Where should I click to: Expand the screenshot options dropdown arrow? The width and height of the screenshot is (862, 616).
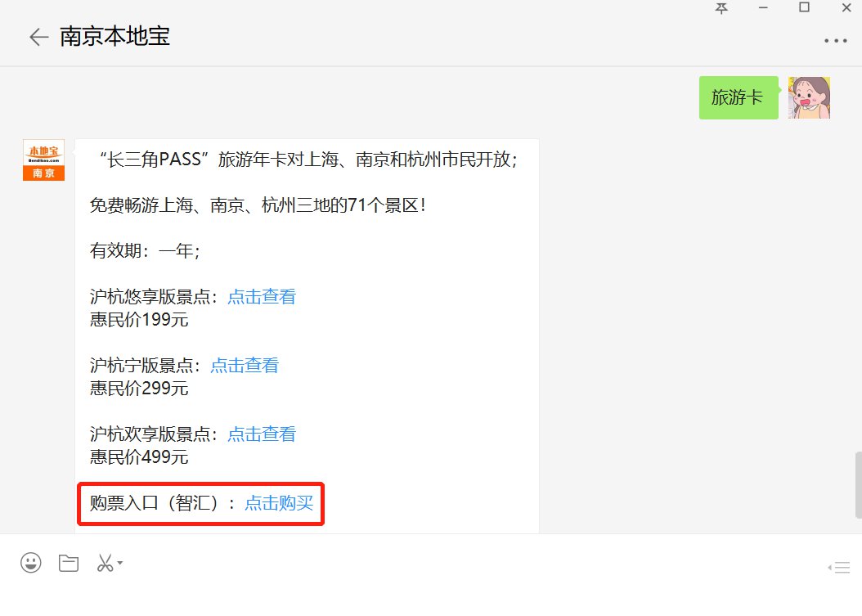120,563
